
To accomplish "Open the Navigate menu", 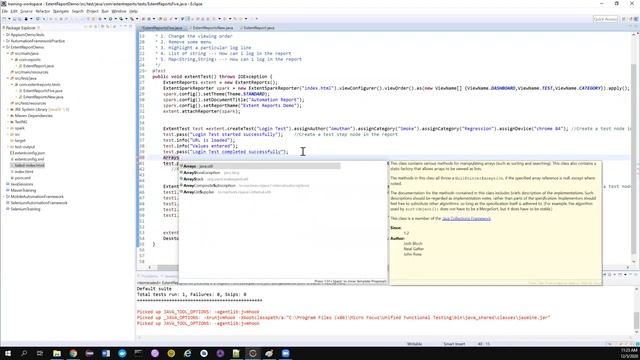I will (61, 11).
